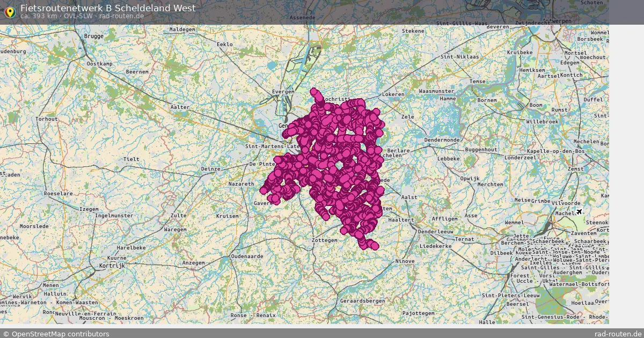Click the Roeselare town label
The image size is (644, 338).
pos(58,193)
